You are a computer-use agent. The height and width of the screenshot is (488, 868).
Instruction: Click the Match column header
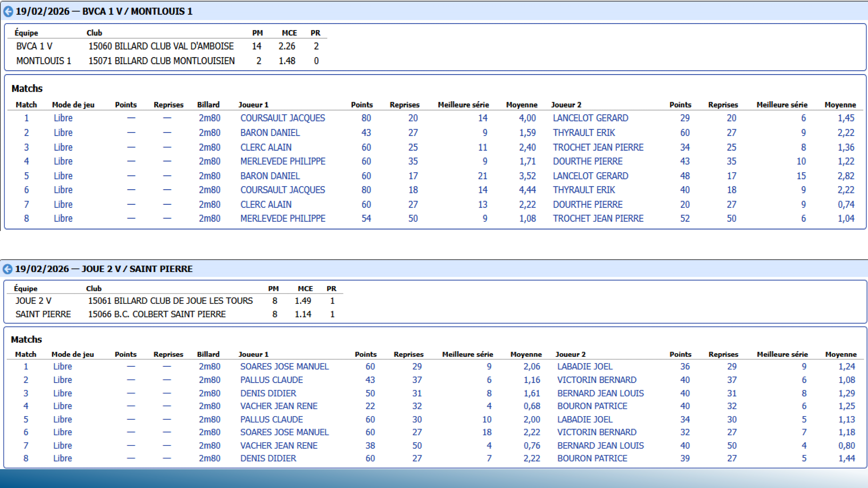26,105
